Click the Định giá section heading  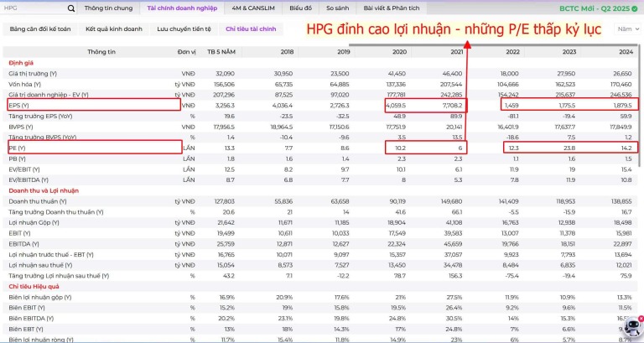pyautogui.click(x=21, y=63)
